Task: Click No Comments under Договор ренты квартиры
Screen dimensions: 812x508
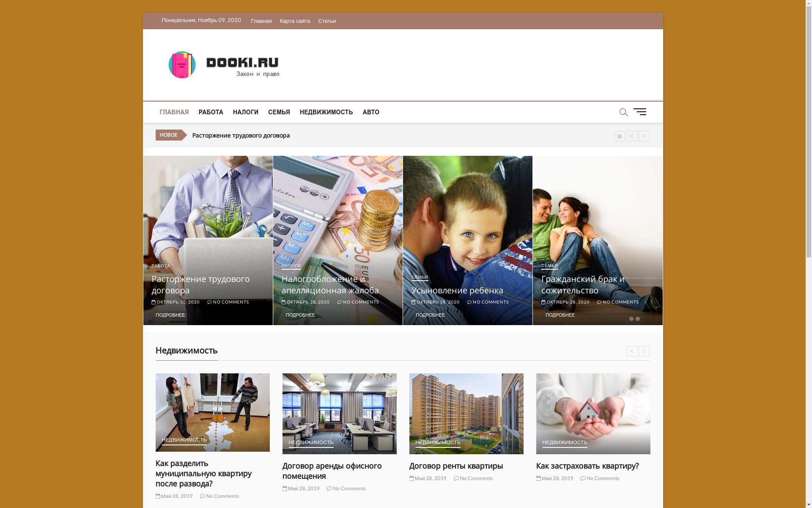Action: [473, 478]
